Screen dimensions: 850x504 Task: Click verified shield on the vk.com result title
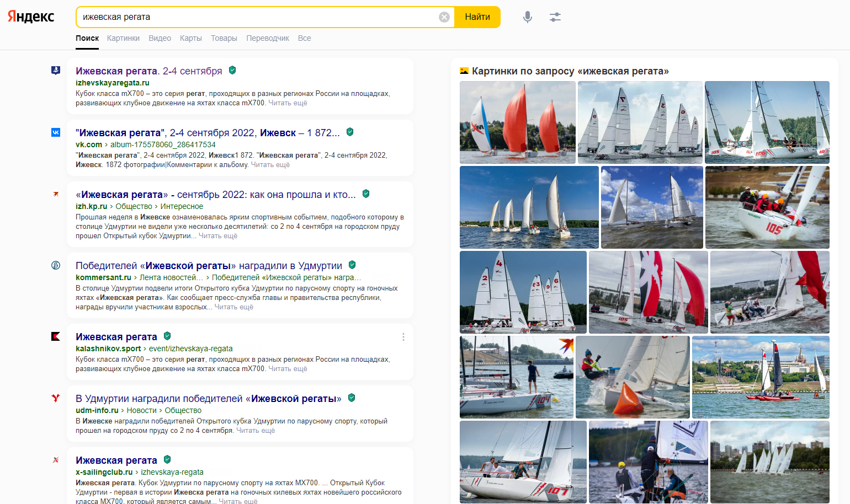350,132
